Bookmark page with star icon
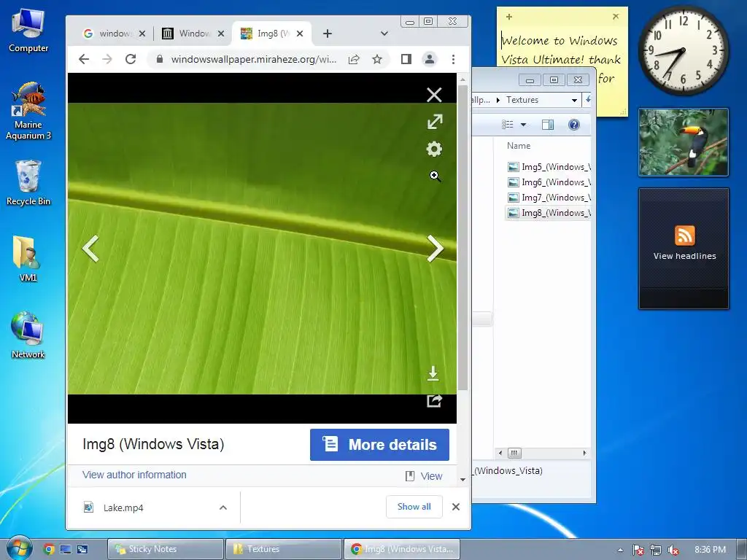The image size is (747, 560). pos(377,59)
